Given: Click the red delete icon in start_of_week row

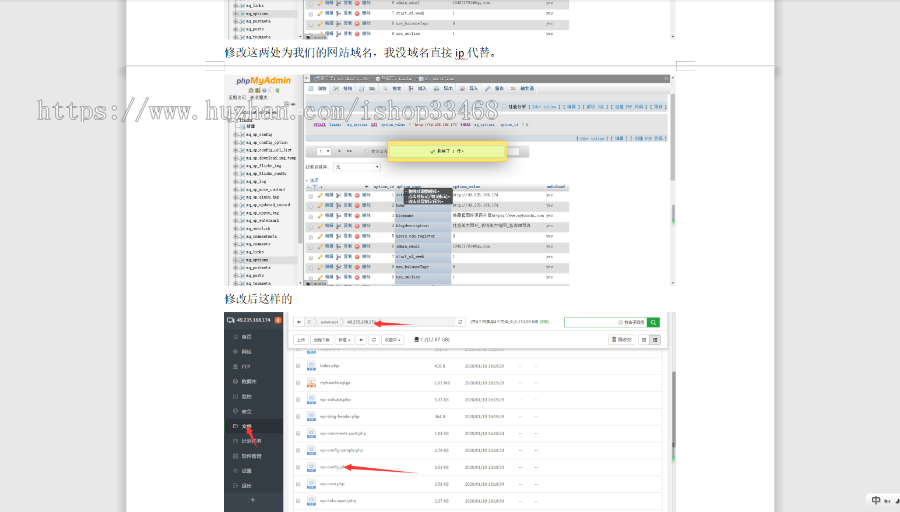Looking at the screenshot, I should [x=357, y=257].
